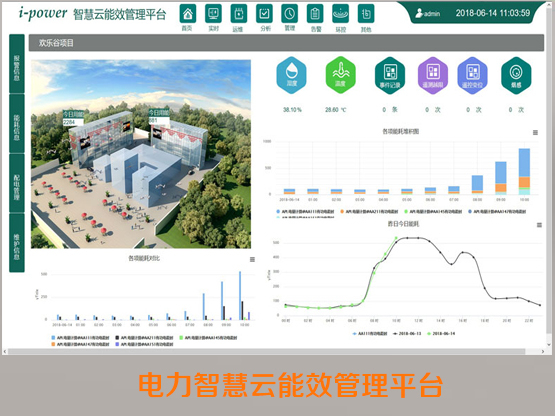Open the 各项能耗对比 chart context menu
This screenshot has width=555, height=416.
pos(252,260)
